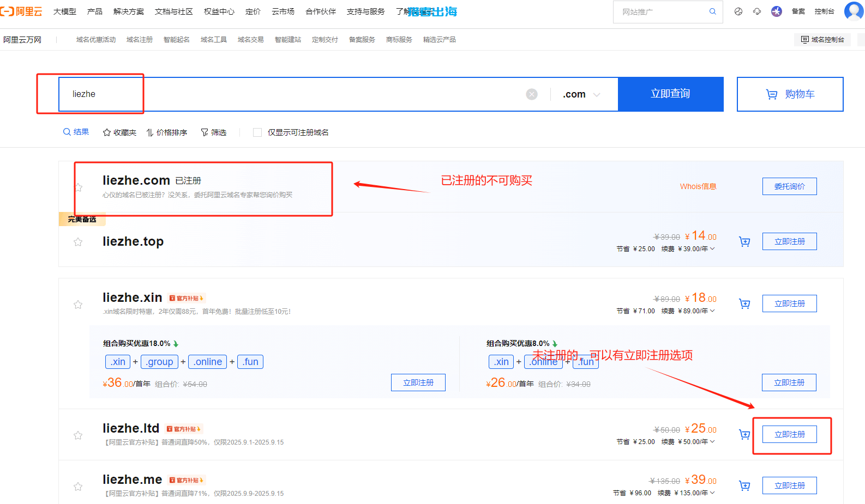Open the .com domain suffix dropdown
This screenshot has height=504, width=865.
click(x=582, y=94)
